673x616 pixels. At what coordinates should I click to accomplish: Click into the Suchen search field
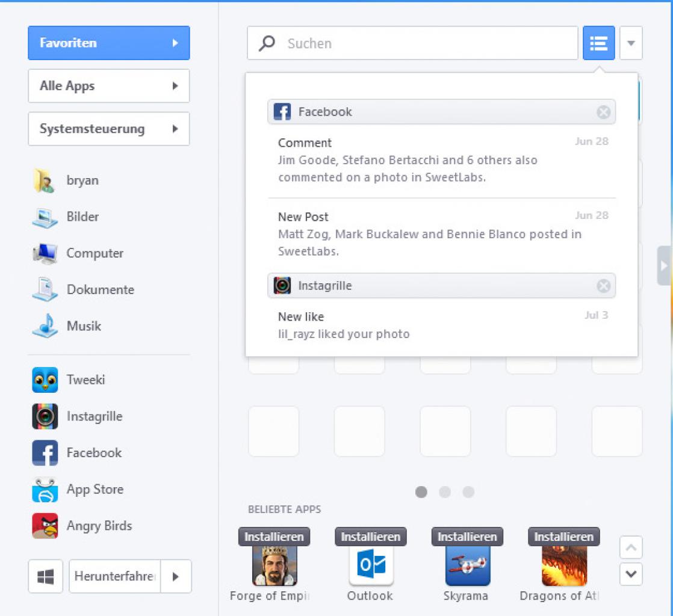click(x=412, y=43)
